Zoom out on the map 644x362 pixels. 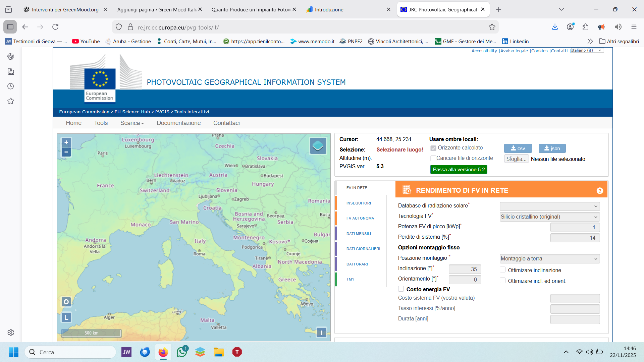coord(66,152)
